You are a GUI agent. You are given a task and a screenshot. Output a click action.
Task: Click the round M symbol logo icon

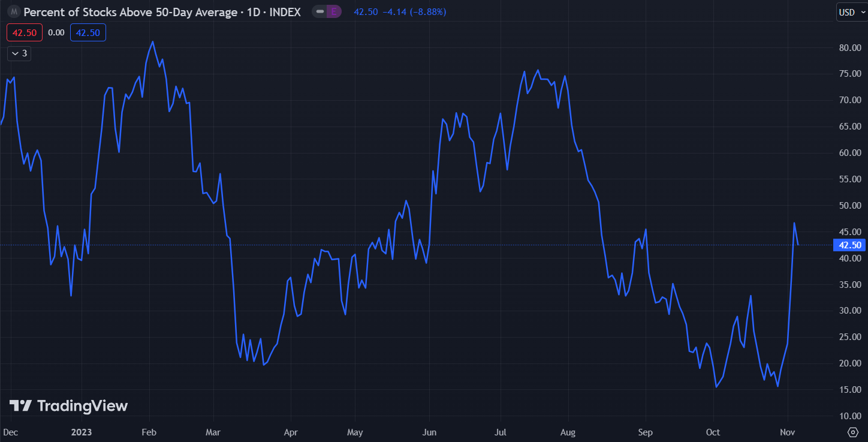[13, 12]
